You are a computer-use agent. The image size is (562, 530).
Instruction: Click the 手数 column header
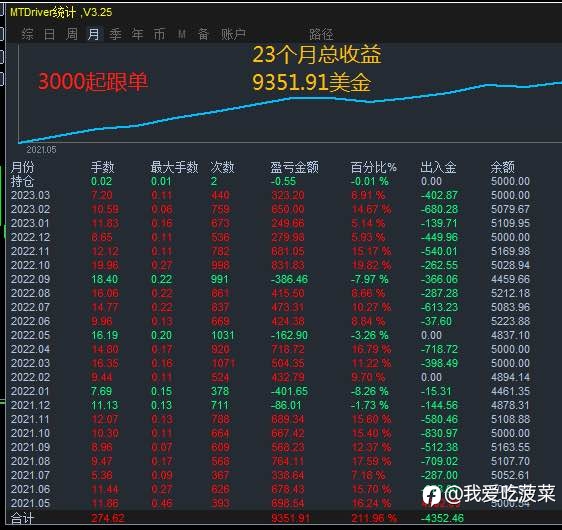[103, 167]
